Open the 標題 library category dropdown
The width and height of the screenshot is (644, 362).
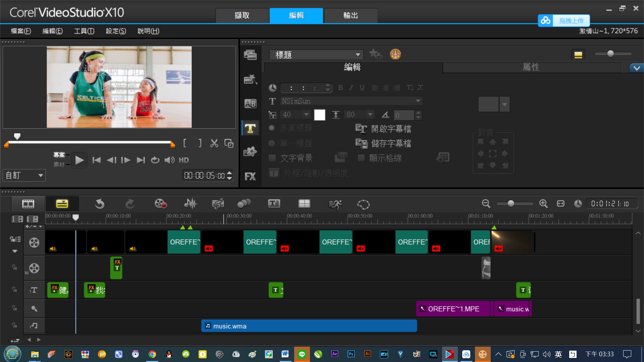click(x=316, y=55)
